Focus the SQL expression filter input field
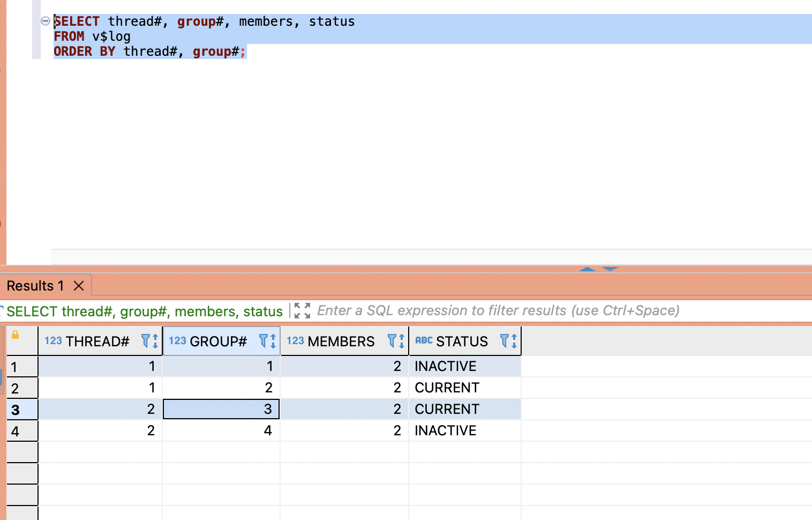This screenshot has height=520, width=812. pyautogui.click(x=498, y=311)
